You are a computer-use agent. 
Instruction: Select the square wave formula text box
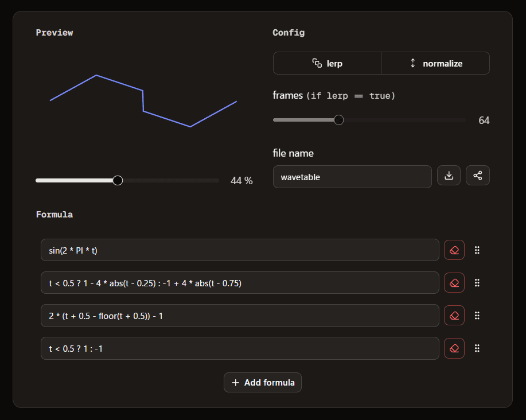[240, 348]
